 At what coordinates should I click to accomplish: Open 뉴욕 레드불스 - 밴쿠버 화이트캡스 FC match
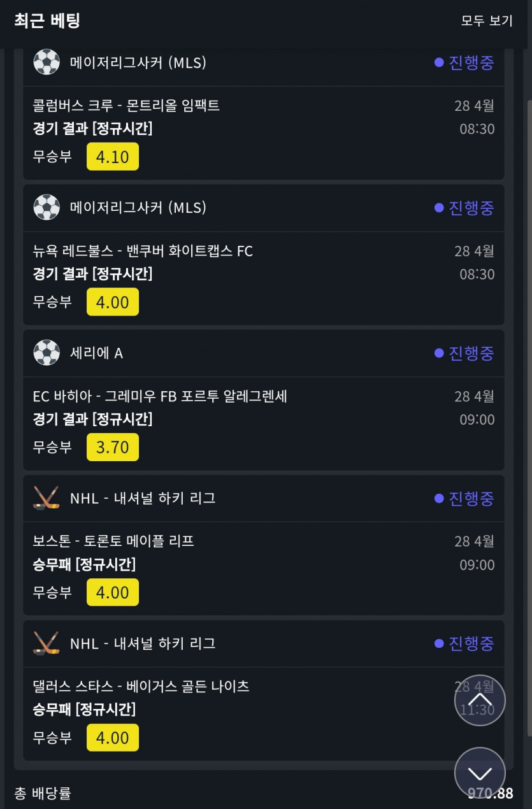point(143,251)
